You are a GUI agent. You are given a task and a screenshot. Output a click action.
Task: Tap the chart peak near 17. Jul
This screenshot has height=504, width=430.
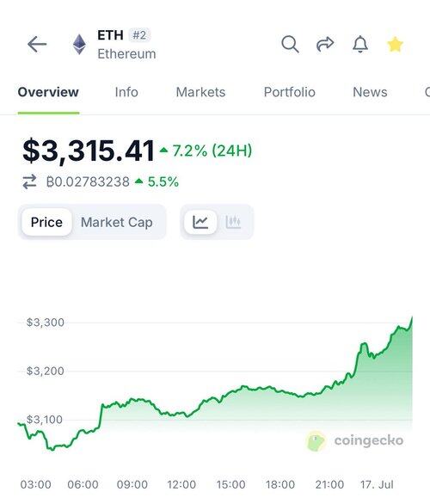412,317
